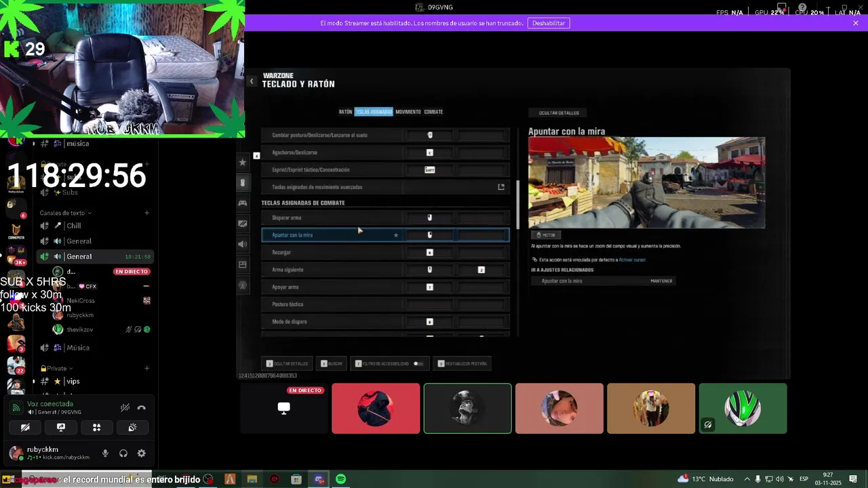Open Discord from the taskbar
868x488 pixels.
click(x=319, y=479)
